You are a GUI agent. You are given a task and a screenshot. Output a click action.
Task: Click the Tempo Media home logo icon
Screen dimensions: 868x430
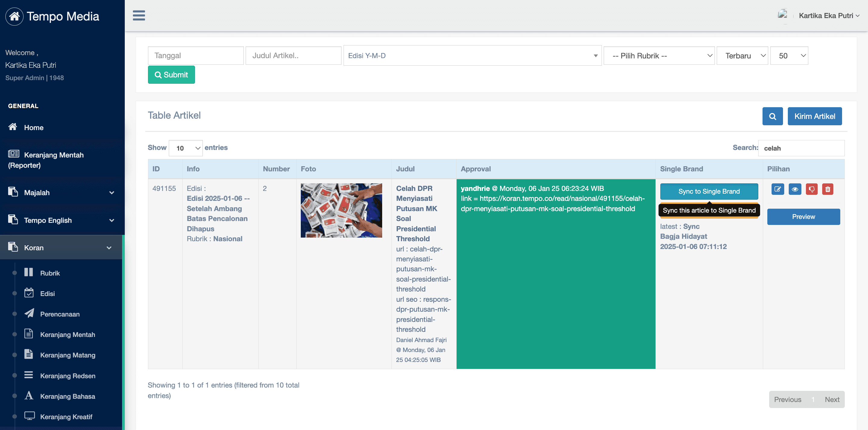(x=14, y=16)
